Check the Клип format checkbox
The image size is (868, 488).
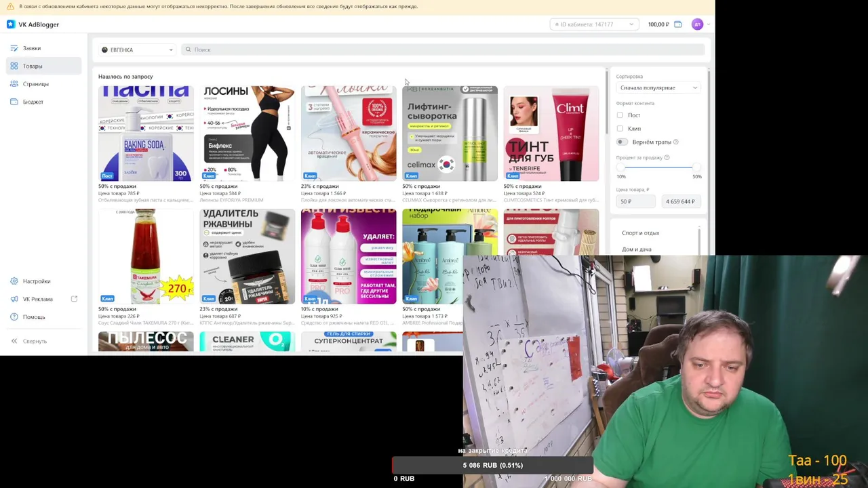620,128
